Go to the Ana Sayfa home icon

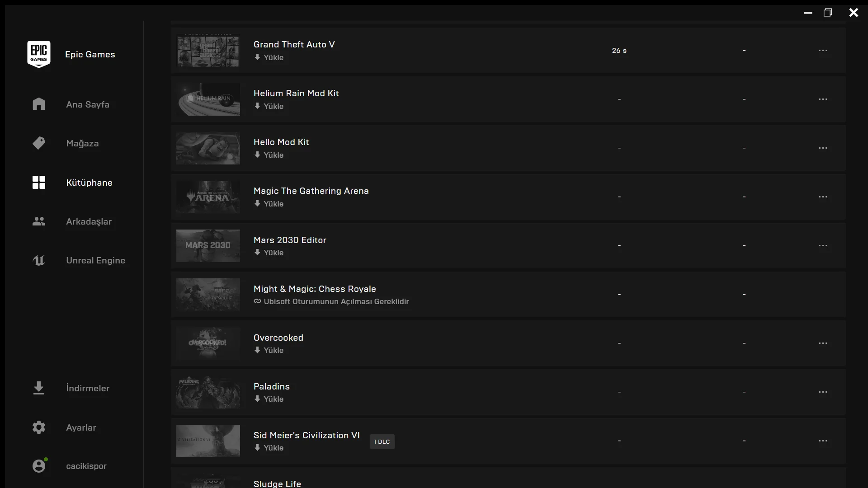pyautogui.click(x=39, y=104)
